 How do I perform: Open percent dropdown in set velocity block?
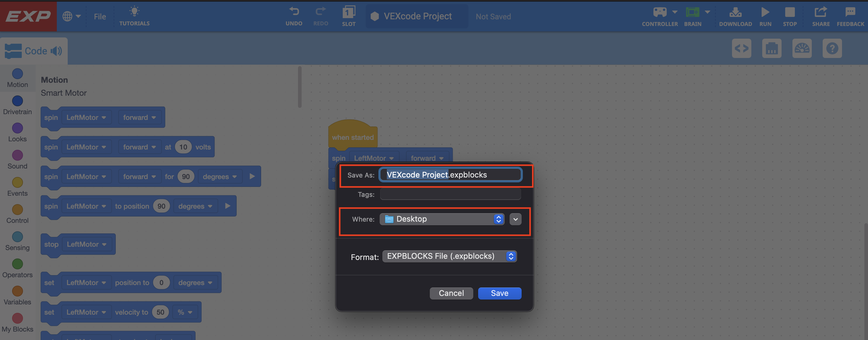tap(185, 313)
